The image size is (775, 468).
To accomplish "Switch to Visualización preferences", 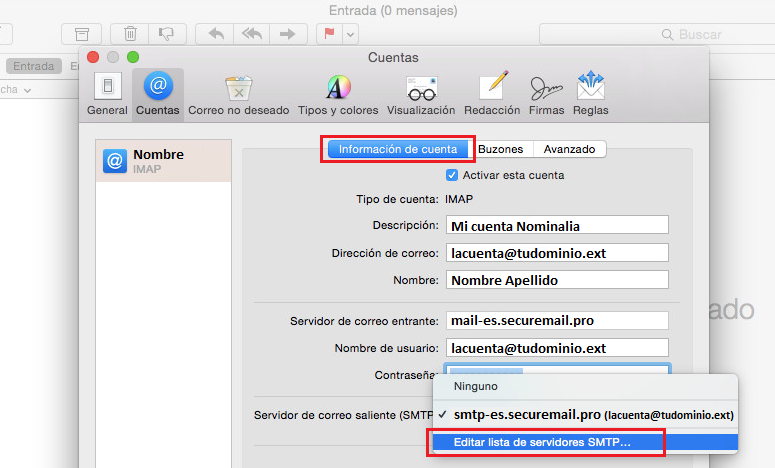I will tap(421, 93).
